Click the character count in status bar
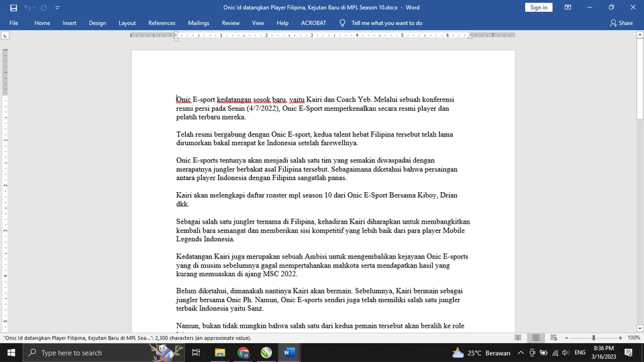Screen dimensions: 644x362 point(127,338)
